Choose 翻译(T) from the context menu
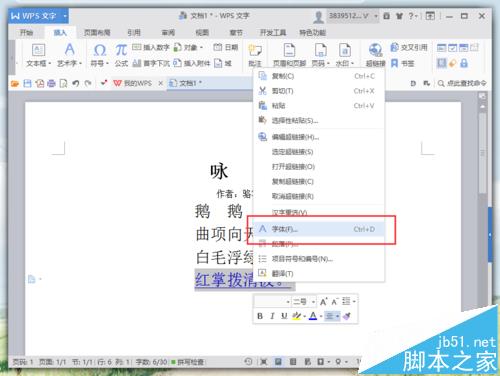This screenshot has width=500, height=376. click(319, 274)
